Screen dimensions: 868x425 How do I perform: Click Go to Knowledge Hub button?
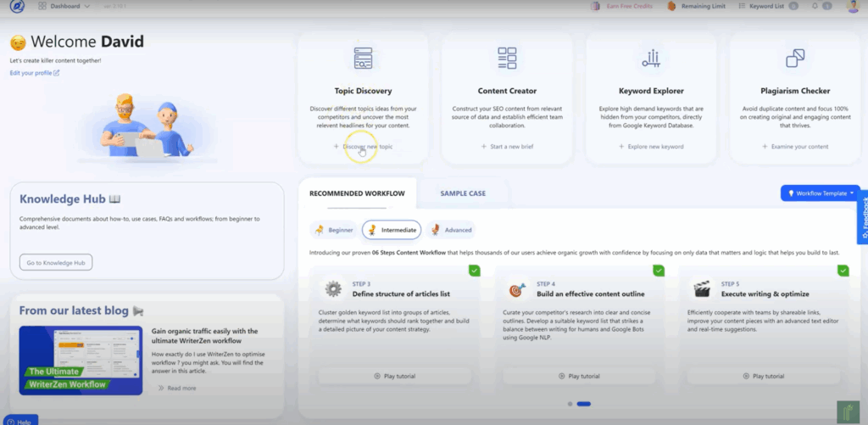[x=56, y=263]
